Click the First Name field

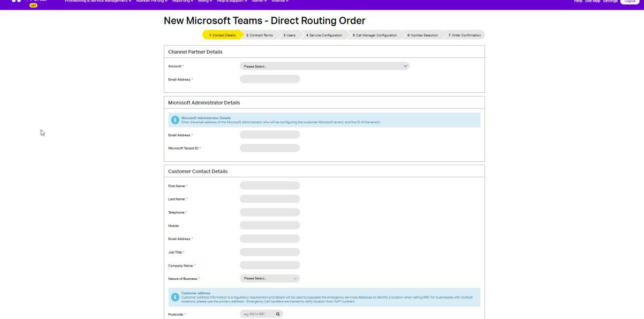(270, 186)
